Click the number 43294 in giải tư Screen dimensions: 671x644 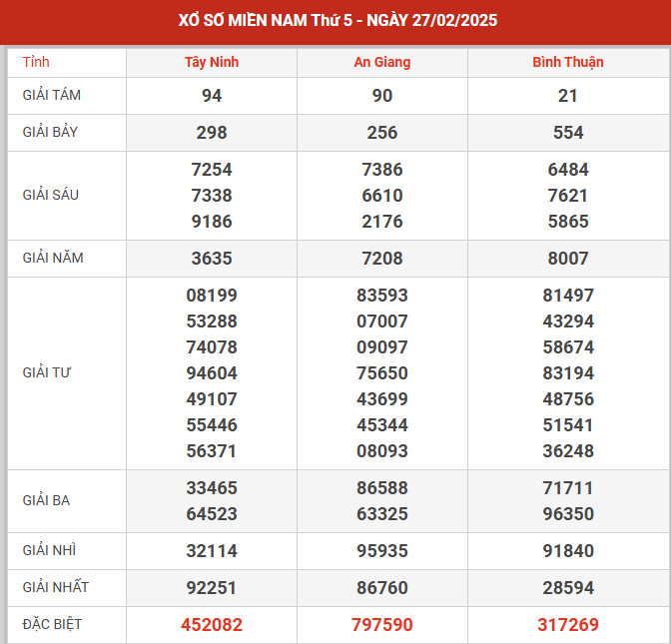pos(568,322)
